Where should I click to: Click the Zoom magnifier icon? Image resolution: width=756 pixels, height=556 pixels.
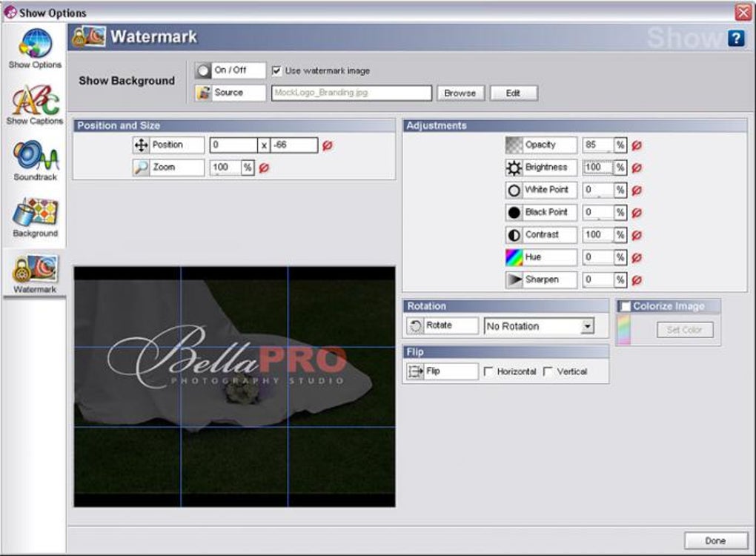click(x=141, y=168)
